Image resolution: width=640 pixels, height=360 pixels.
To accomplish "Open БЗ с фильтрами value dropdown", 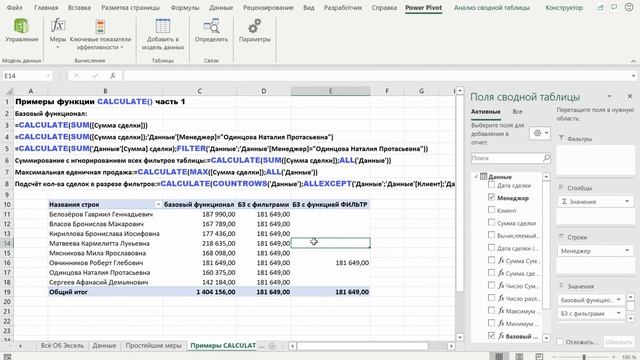I will [x=618, y=313].
